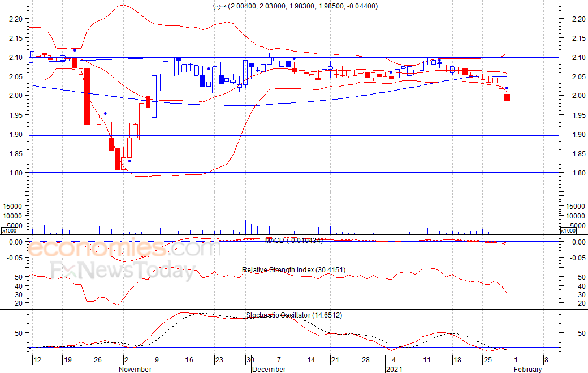Viewport: 588px width, 373px height.
Task: Click the 15000 volume label on the left axis
Action: click(x=12, y=207)
